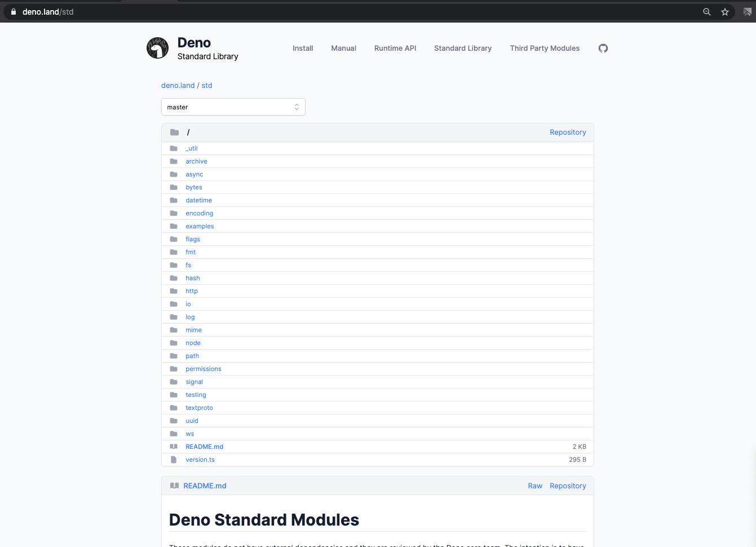The width and height of the screenshot is (756, 547).
Task: Click book icon in README.md preview header
Action: coord(174,486)
